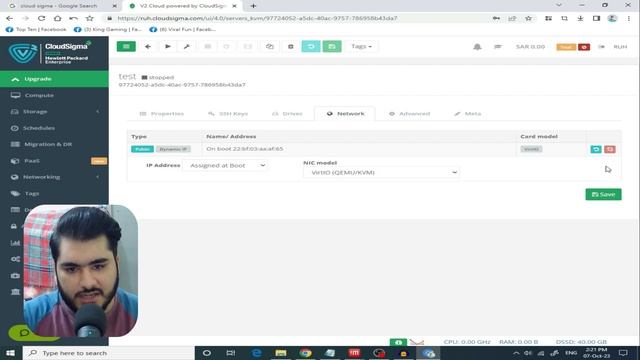Collapse the Upgrade sidebar item
640x360 pixels.
54,79
